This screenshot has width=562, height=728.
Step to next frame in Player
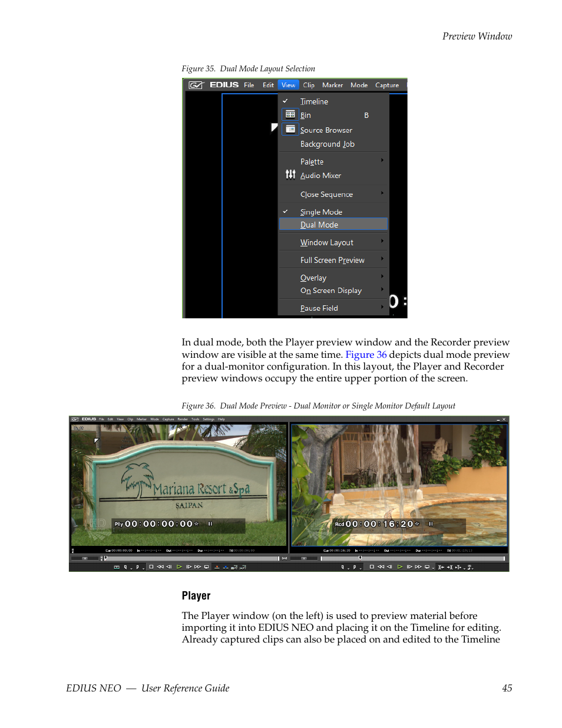(x=189, y=567)
